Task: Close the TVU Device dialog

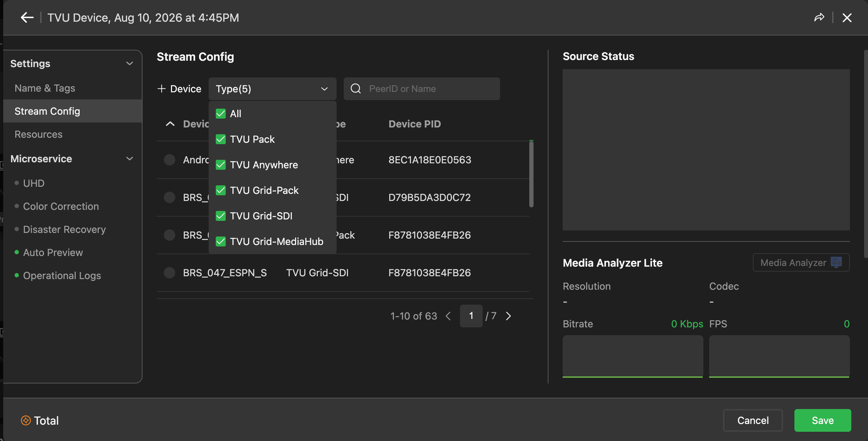Action: [x=847, y=18]
